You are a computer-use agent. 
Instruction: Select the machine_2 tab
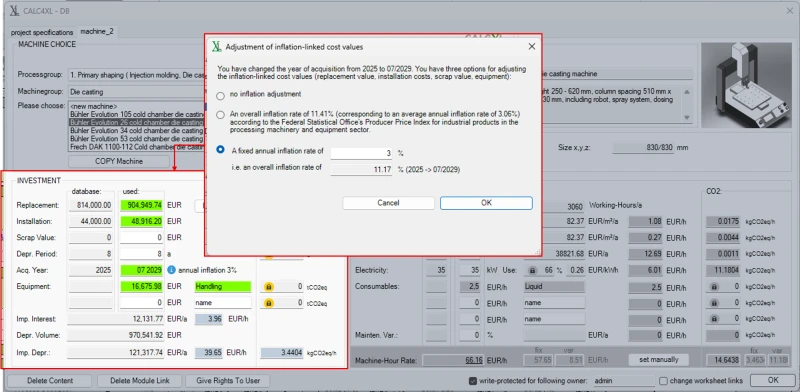pyautogui.click(x=97, y=32)
